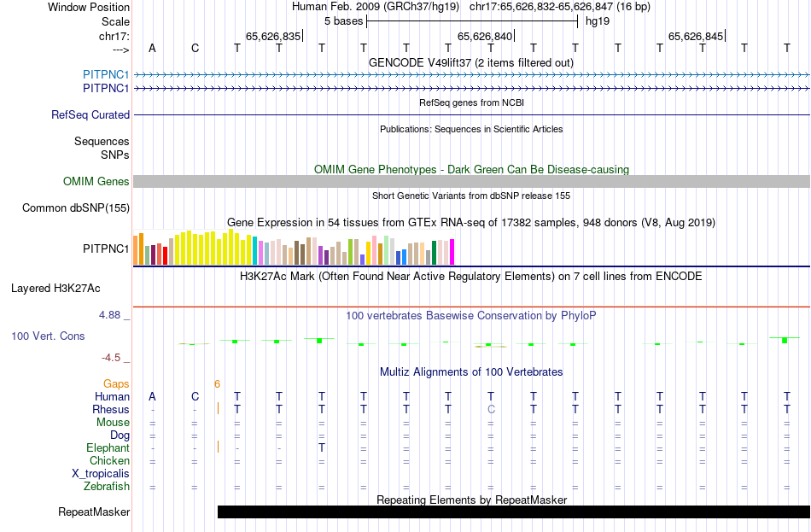Select the Human alignment row label
Viewport: 811px width, 532px height.
pyautogui.click(x=112, y=397)
